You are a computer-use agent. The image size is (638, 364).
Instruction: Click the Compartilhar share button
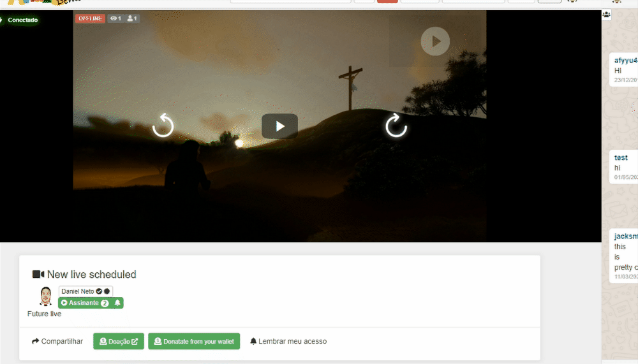(57, 341)
